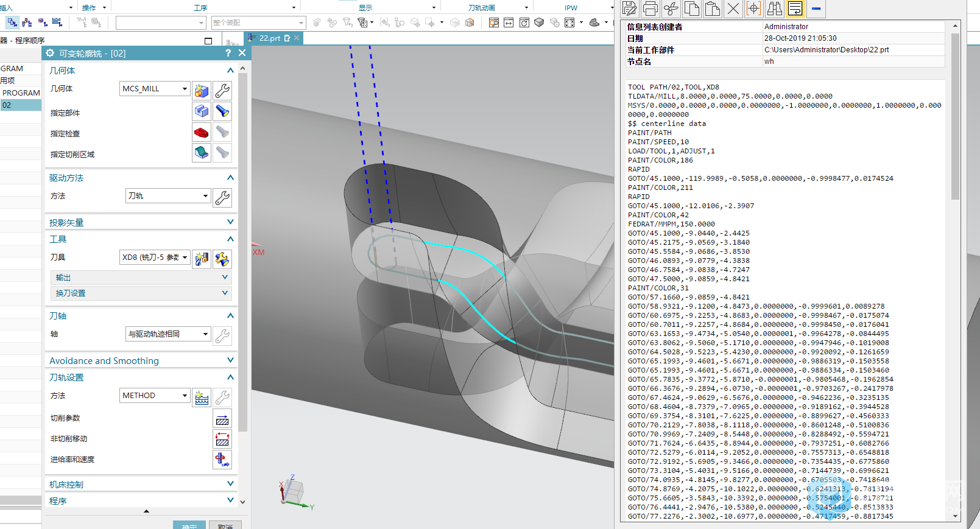Image resolution: width=980 pixels, height=529 pixels.
Task: Click the Paste clipboard icon in info window
Action: coord(713,9)
